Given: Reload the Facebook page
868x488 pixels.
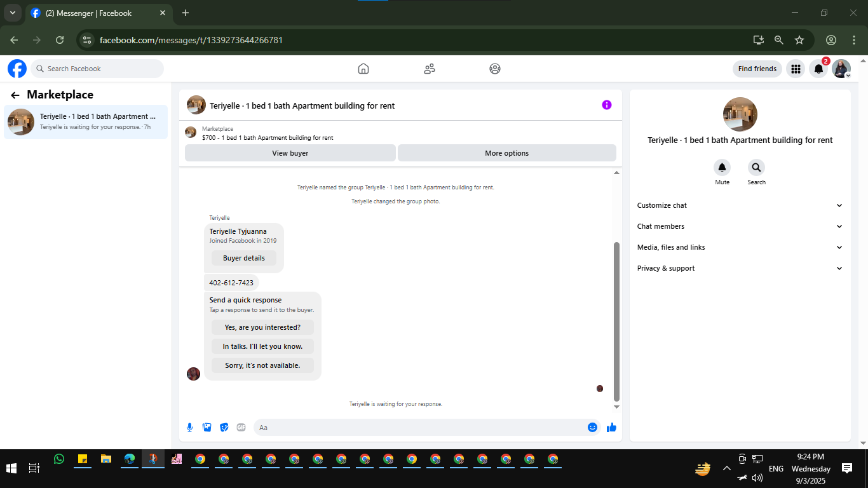Looking at the screenshot, I should click(x=60, y=40).
